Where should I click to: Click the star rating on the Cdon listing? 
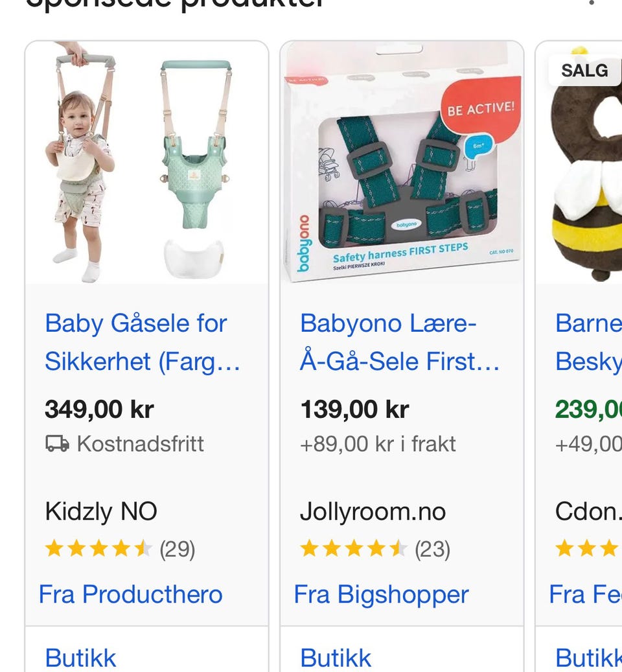[587, 550]
